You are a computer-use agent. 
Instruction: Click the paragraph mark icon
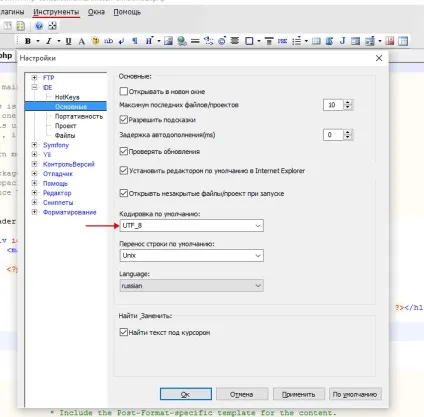click(x=135, y=41)
